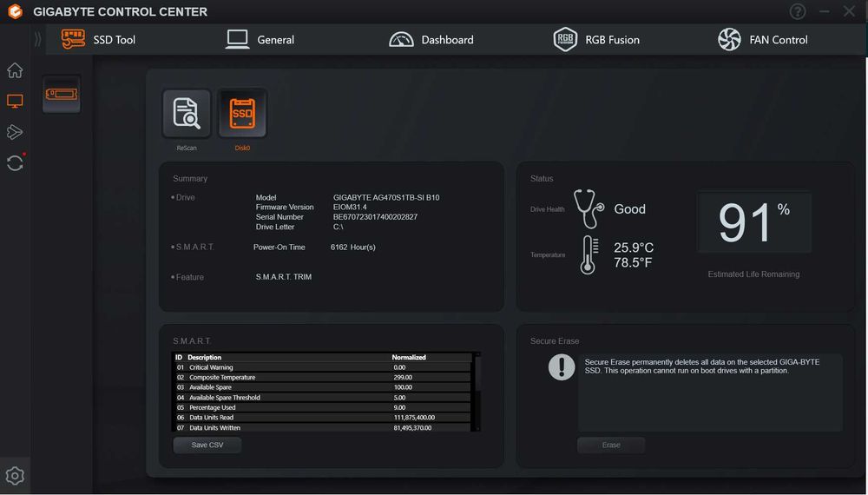
Task: Click the Temperature thermometer icon
Action: 589,254
